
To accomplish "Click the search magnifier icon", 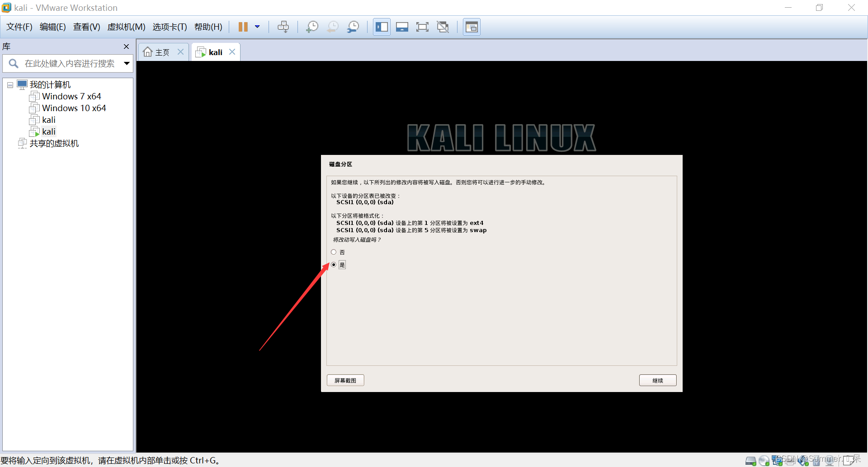I will coord(14,64).
